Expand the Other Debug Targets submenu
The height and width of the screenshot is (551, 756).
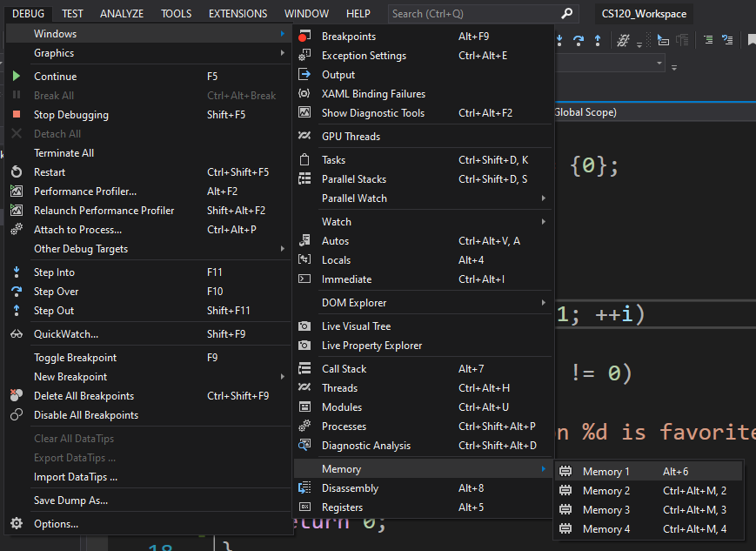pos(149,249)
